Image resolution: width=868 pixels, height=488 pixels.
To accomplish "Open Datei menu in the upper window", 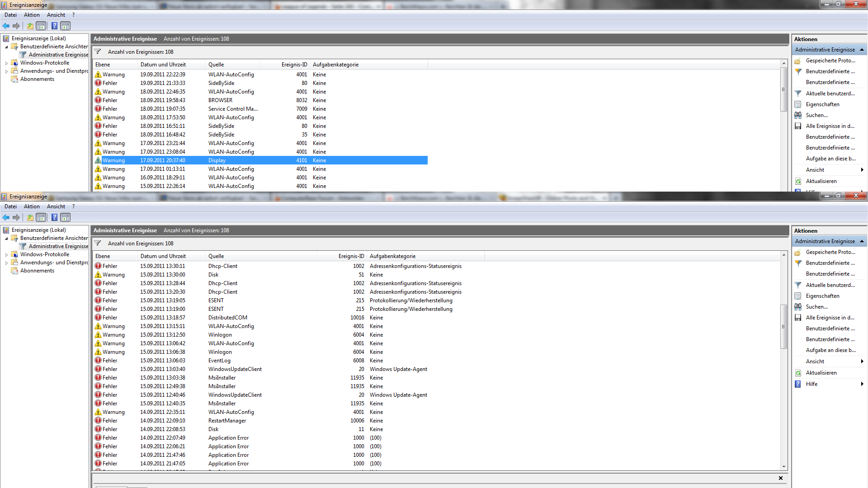I will pos(10,15).
